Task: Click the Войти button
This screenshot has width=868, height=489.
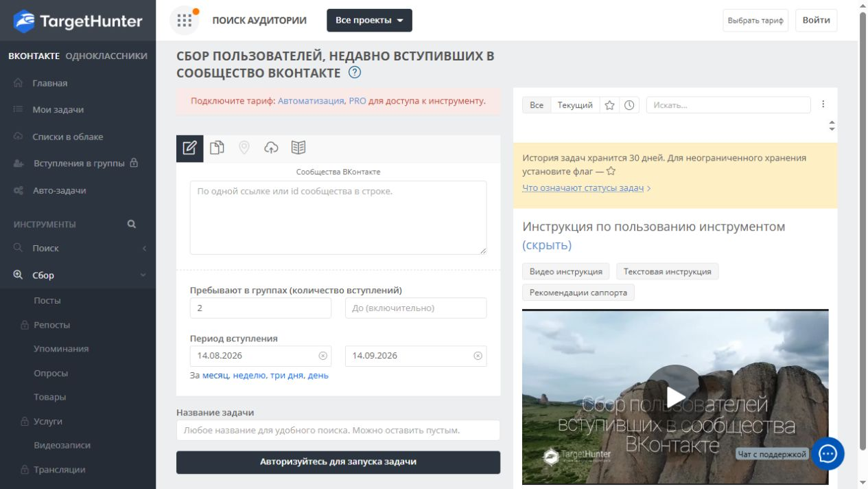Action: [817, 20]
